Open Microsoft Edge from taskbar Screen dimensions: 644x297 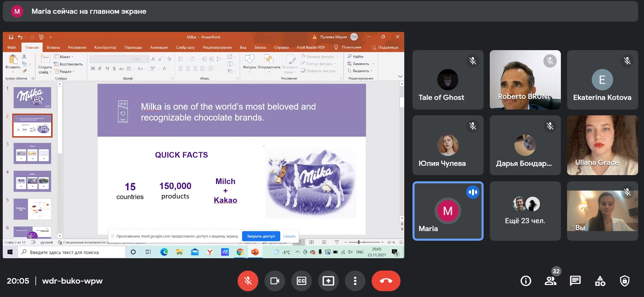(164, 252)
